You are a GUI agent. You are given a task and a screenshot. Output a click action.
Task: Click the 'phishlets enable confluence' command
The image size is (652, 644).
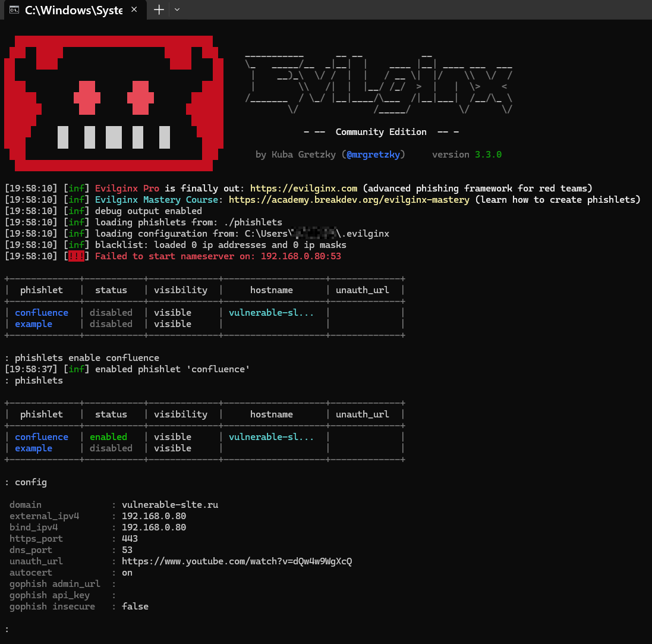click(x=87, y=358)
